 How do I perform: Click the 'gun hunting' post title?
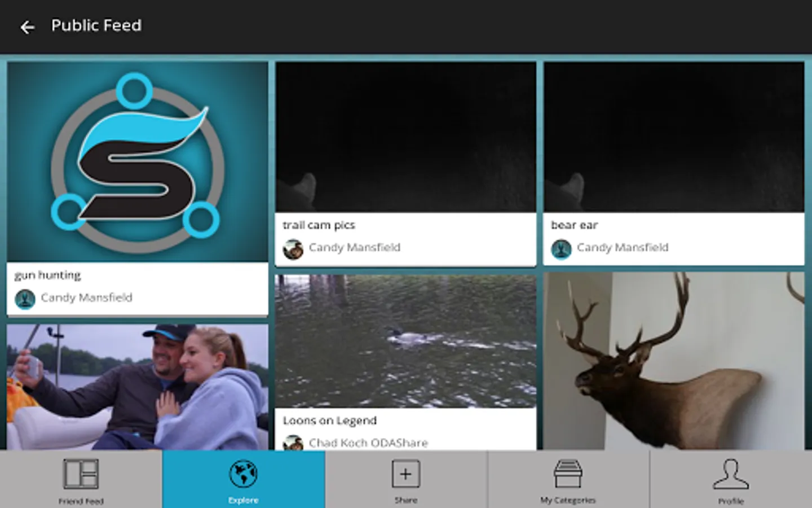(x=48, y=275)
